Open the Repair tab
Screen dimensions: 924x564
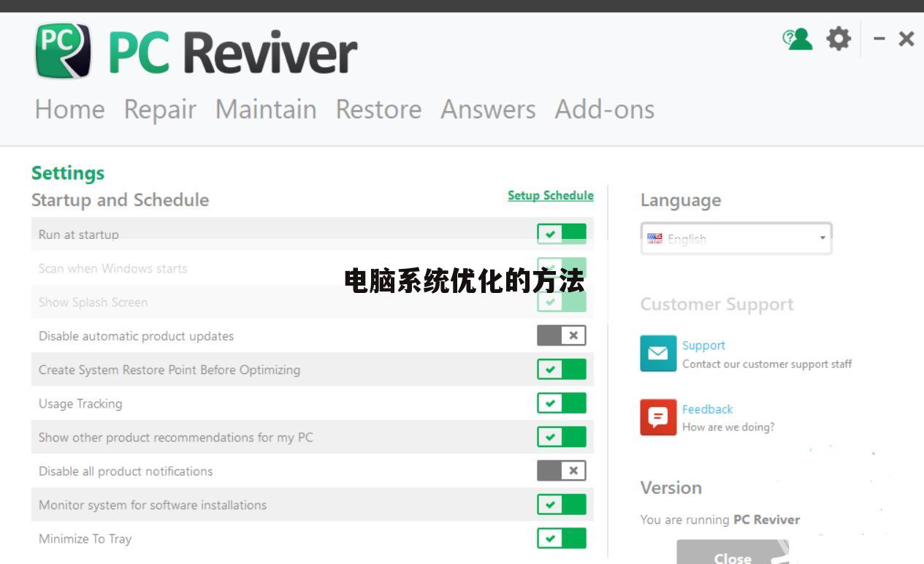[x=160, y=110]
